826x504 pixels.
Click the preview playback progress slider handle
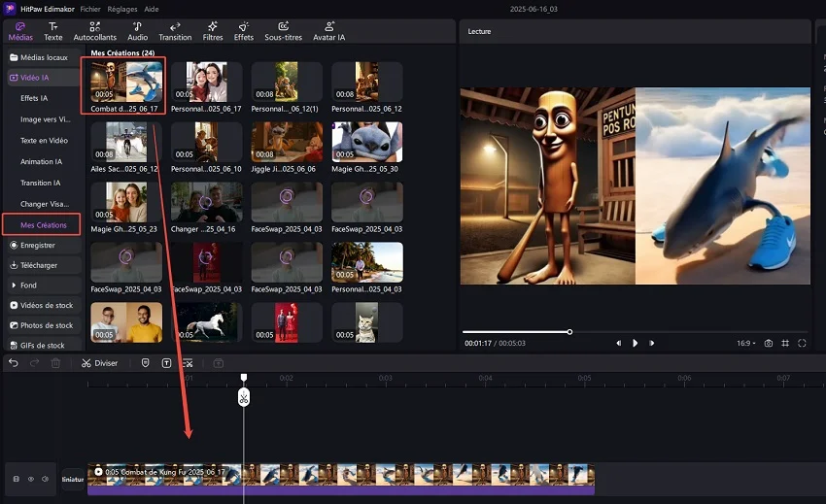coord(569,332)
